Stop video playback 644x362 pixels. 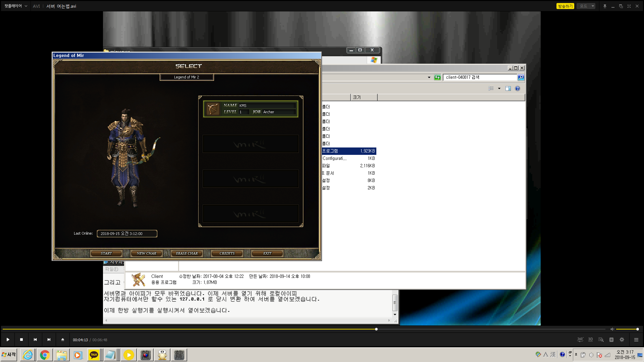point(21,340)
